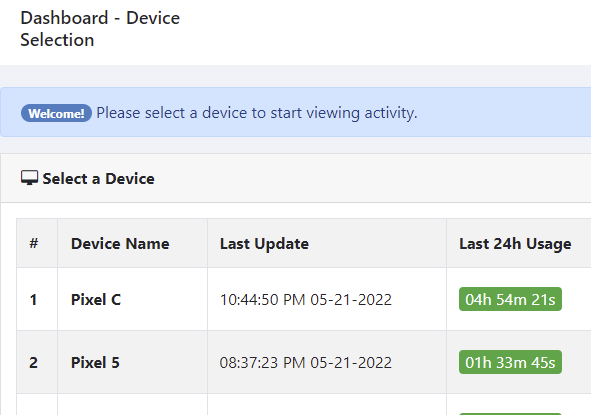The height and width of the screenshot is (415, 591).
Task: Click Pixel C last update timestamp
Action: [x=306, y=300]
